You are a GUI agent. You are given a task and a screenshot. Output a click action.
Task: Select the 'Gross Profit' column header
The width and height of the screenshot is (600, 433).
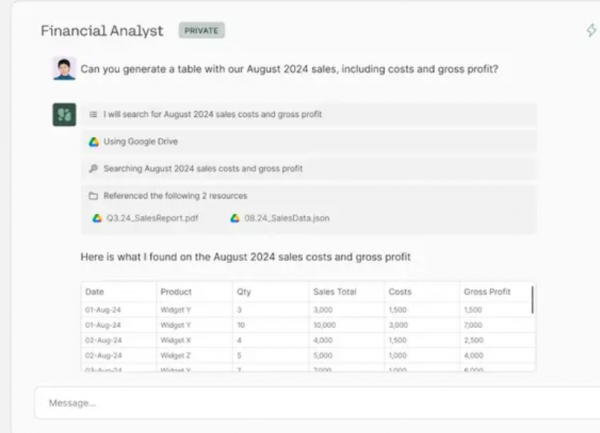[x=487, y=292]
